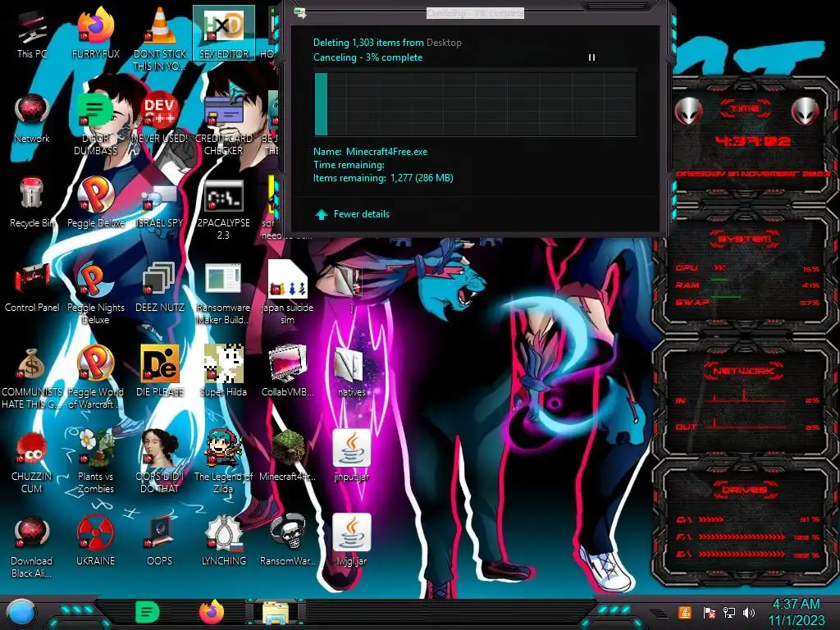840x630 pixels.
Task: Click the NETWORK gadget header
Action: pos(745,370)
